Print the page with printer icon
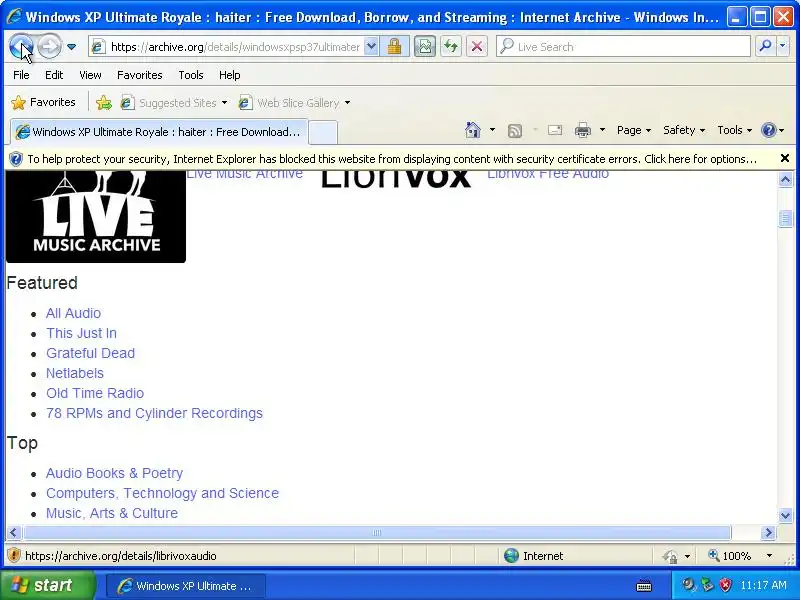Viewport: 800px width, 600px height. [x=582, y=130]
